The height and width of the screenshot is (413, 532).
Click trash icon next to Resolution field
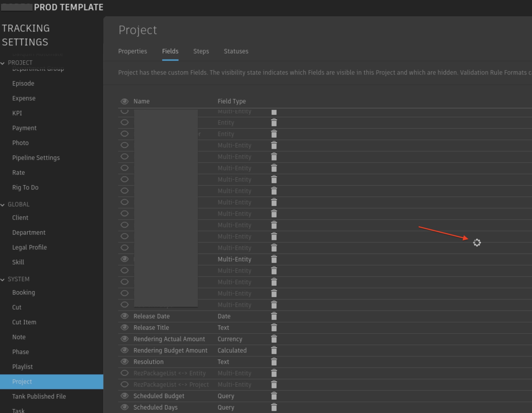coord(274,362)
